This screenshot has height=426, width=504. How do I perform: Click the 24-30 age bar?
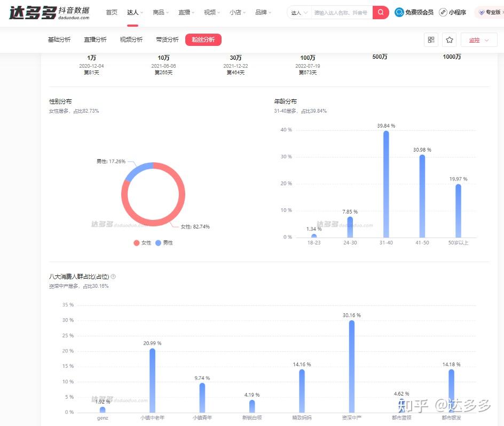[350, 227]
